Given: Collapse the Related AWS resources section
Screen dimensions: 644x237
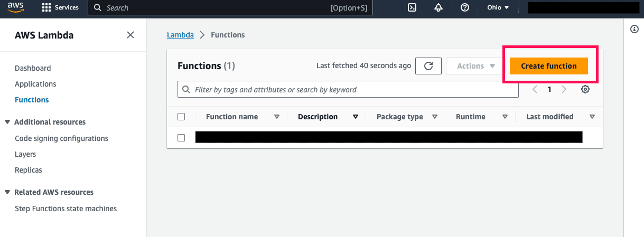Looking at the screenshot, I should 7,192.
